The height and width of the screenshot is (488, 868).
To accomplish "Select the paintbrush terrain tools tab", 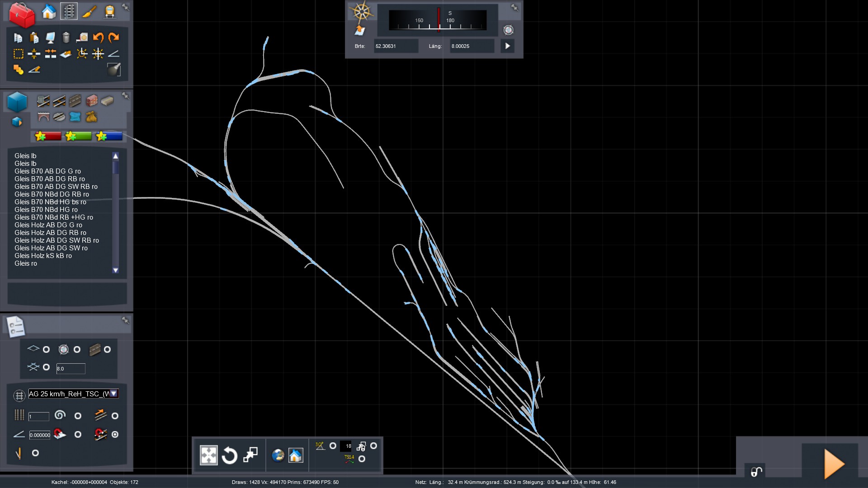I will pos(90,12).
